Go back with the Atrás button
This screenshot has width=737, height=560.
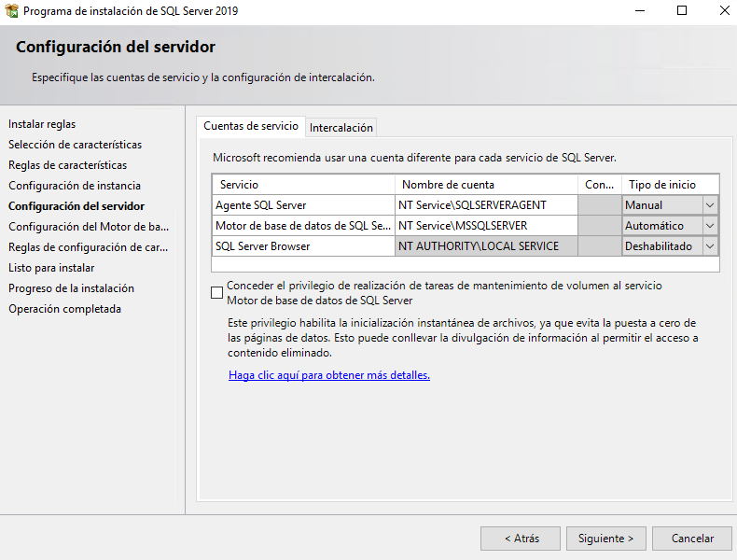tap(521, 539)
